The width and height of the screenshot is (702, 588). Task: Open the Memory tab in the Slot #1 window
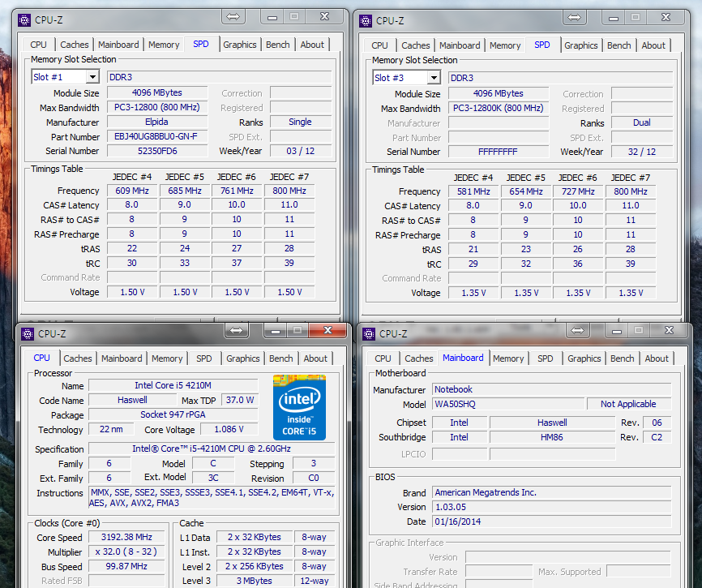pyautogui.click(x=164, y=45)
